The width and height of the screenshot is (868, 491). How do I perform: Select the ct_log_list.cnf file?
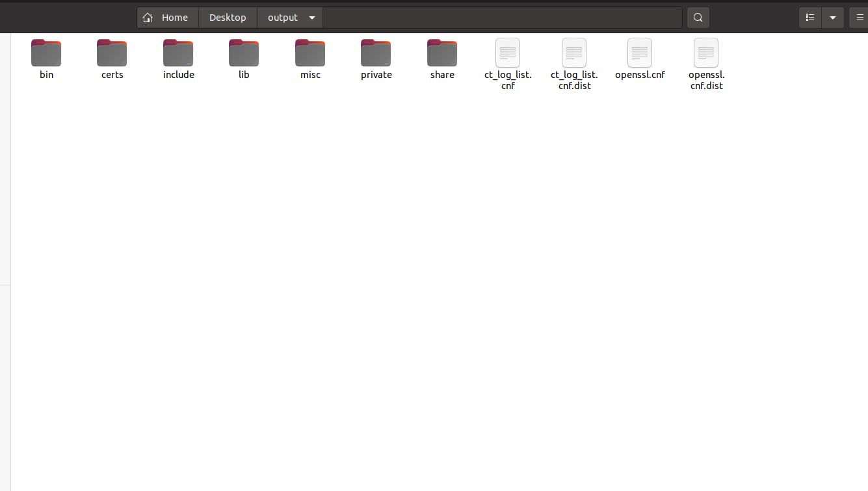(508, 53)
